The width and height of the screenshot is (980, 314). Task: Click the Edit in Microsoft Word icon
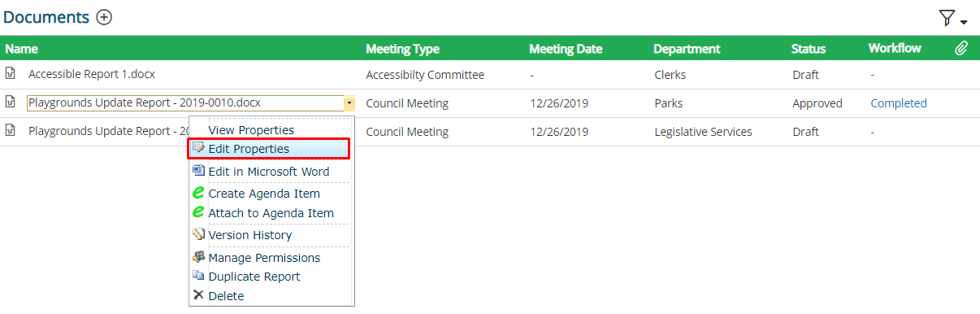pyautogui.click(x=199, y=171)
